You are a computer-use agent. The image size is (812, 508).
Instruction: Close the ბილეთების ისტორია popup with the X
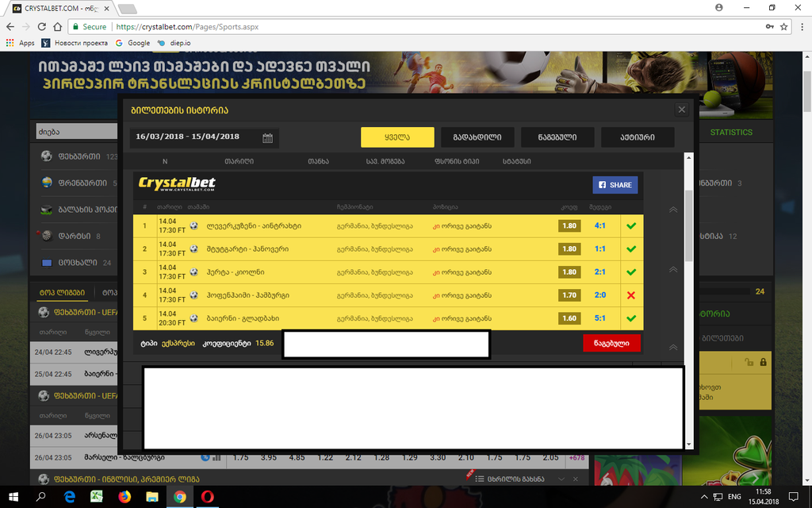681,110
